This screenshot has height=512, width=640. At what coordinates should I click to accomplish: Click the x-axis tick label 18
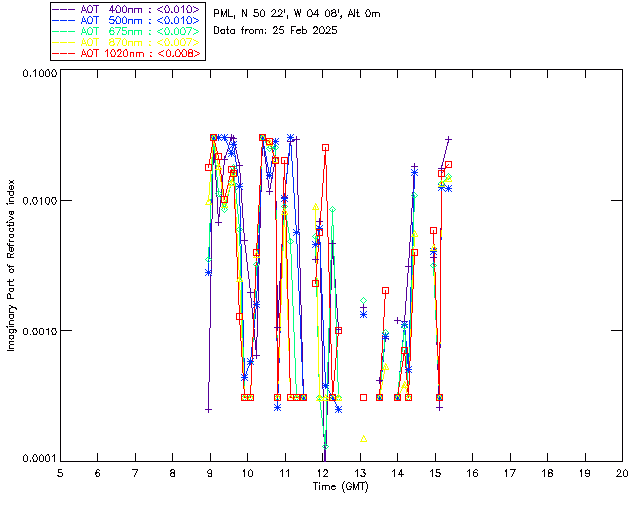(547, 473)
